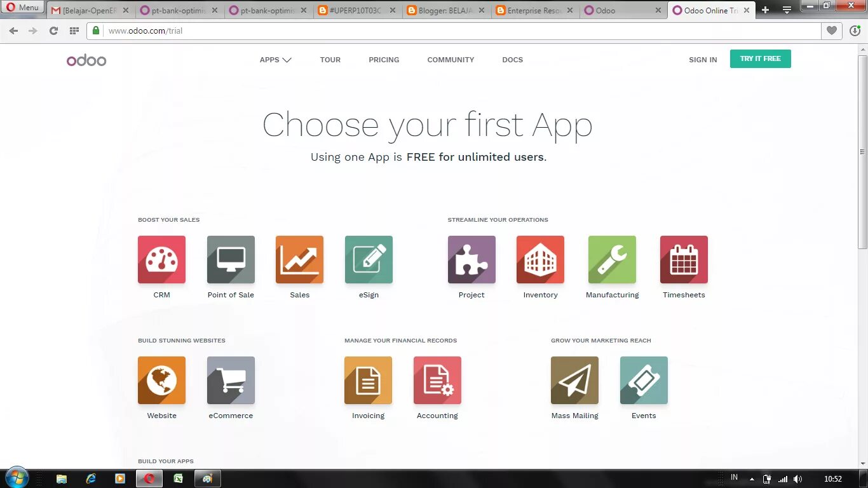Open the Speed Dial grid icon
The width and height of the screenshot is (868, 488).
coord(74,30)
